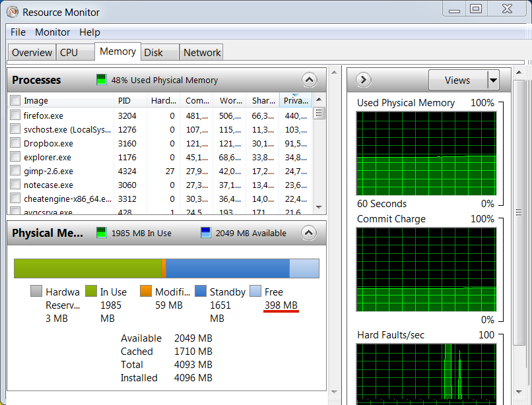Viewport: 532px width, 405px height.
Task: Collapse the Physical Memory section
Action: pyautogui.click(x=310, y=233)
